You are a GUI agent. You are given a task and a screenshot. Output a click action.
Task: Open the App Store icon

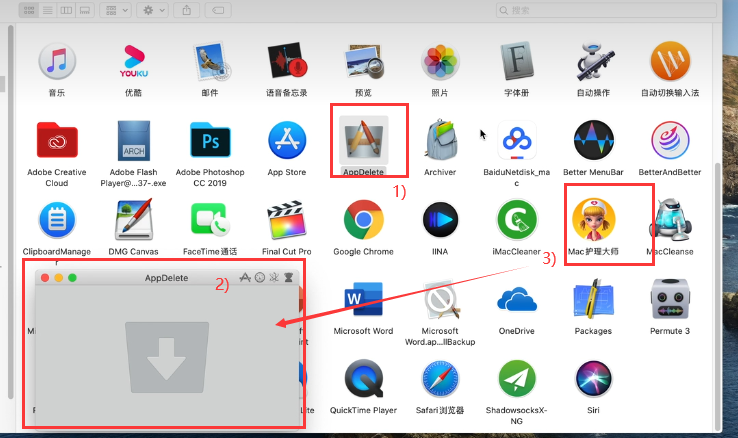click(x=287, y=140)
